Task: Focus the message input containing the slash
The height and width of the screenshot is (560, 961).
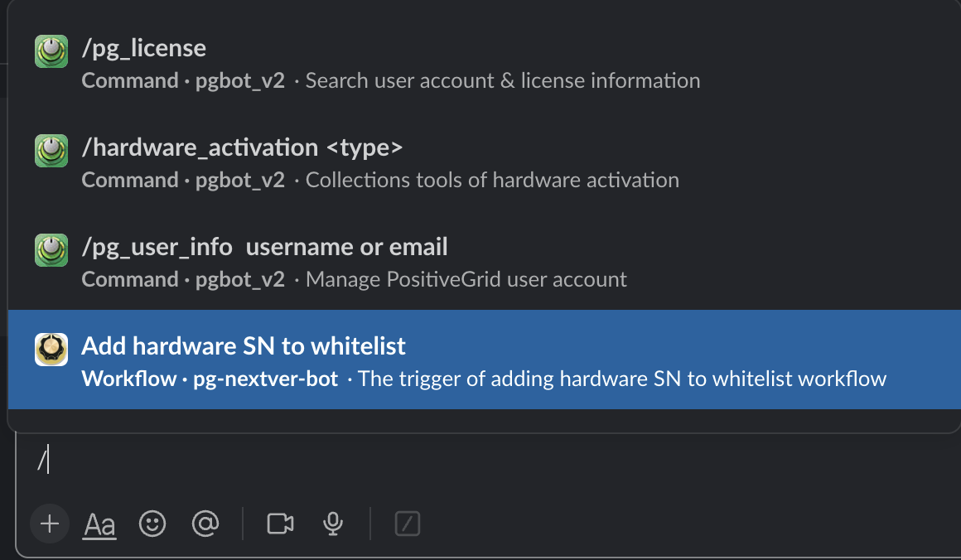Action: coord(490,460)
